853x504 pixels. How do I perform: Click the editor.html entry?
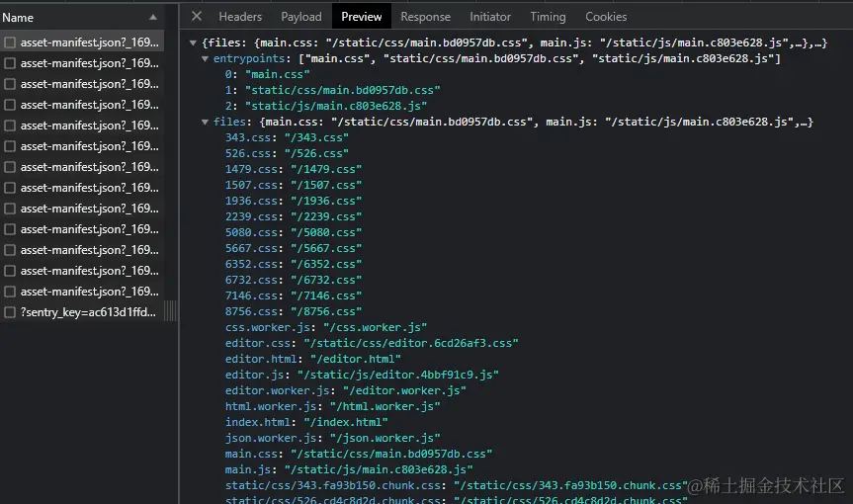point(312,359)
